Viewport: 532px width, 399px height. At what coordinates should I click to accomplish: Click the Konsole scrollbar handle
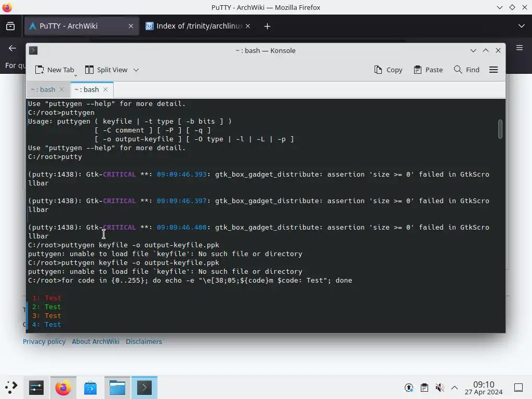pos(500,129)
